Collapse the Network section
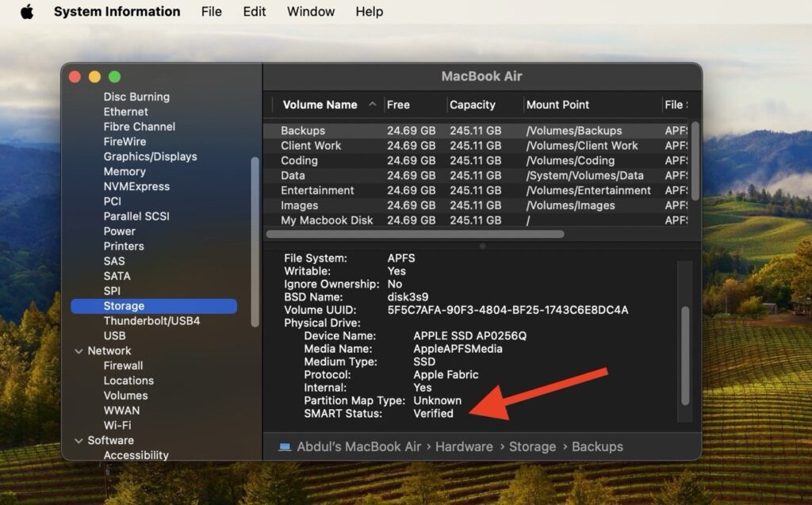 coord(78,350)
